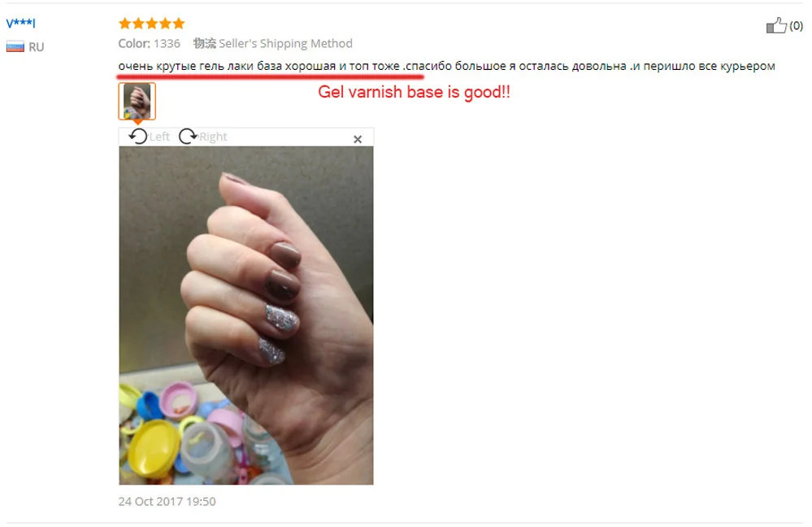
Task: Click the first orange rating star
Action: pyautogui.click(x=125, y=24)
